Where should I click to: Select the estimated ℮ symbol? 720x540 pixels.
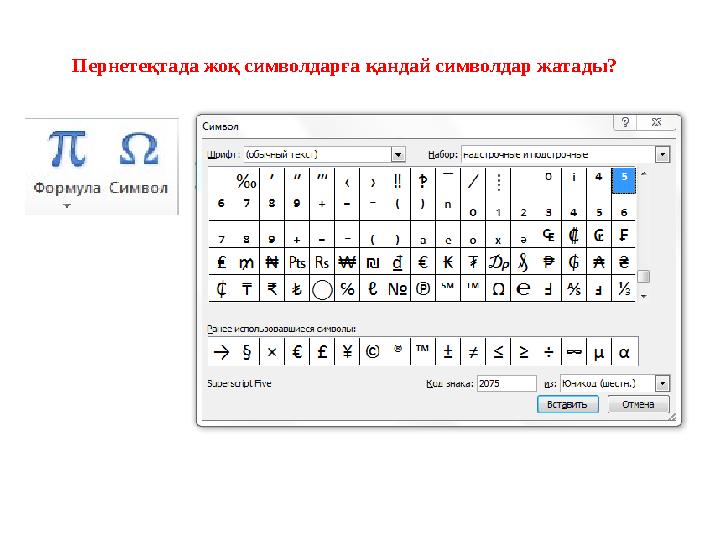point(523,289)
